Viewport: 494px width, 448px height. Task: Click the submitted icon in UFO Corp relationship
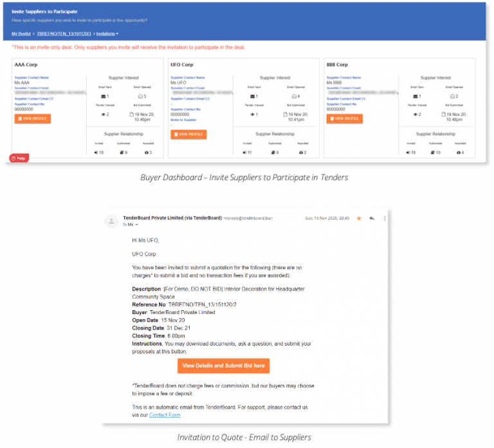pos(273,153)
